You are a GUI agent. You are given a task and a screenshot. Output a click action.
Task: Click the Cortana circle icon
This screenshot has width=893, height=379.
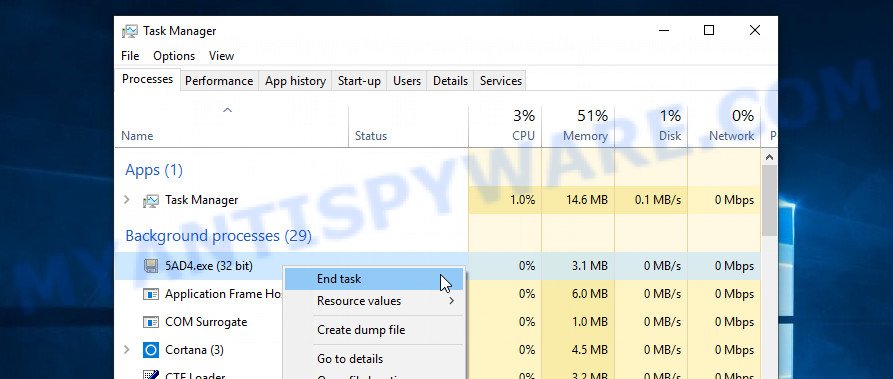point(150,350)
